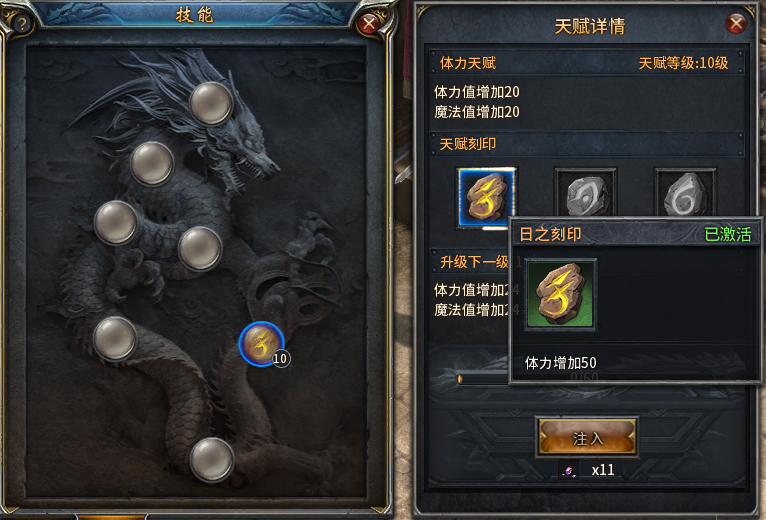The height and width of the screenshot is (520, 766).
Task: Click the 已激活 activated status label
Action: click(x=727, y=234)
